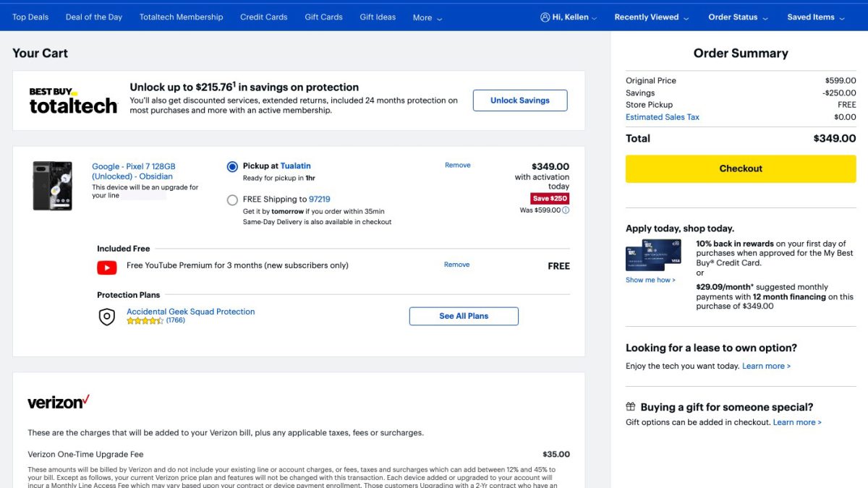Expand the Order Status dropdown
868x488 pixels.
[x=738, y=17]
